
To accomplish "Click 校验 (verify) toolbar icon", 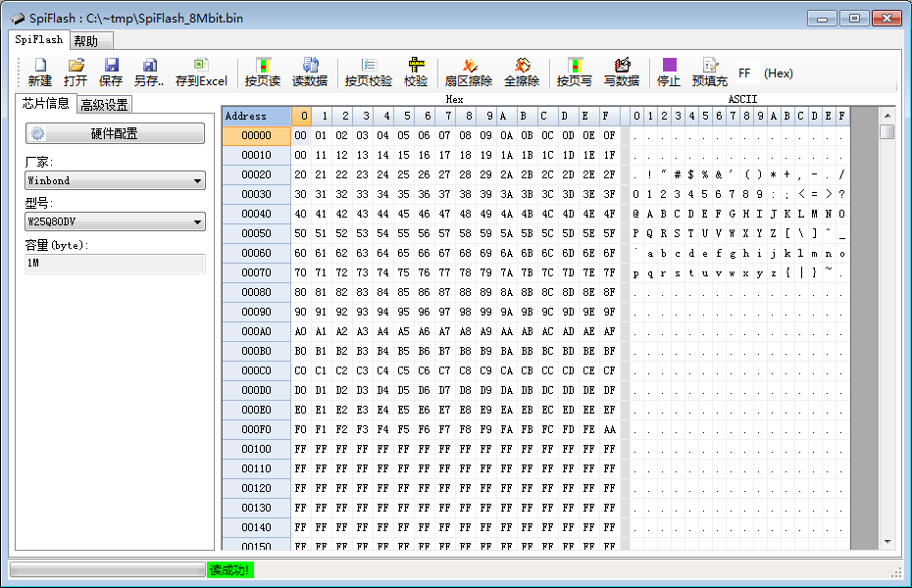I will pyautogui.click(x=416, y=73).
